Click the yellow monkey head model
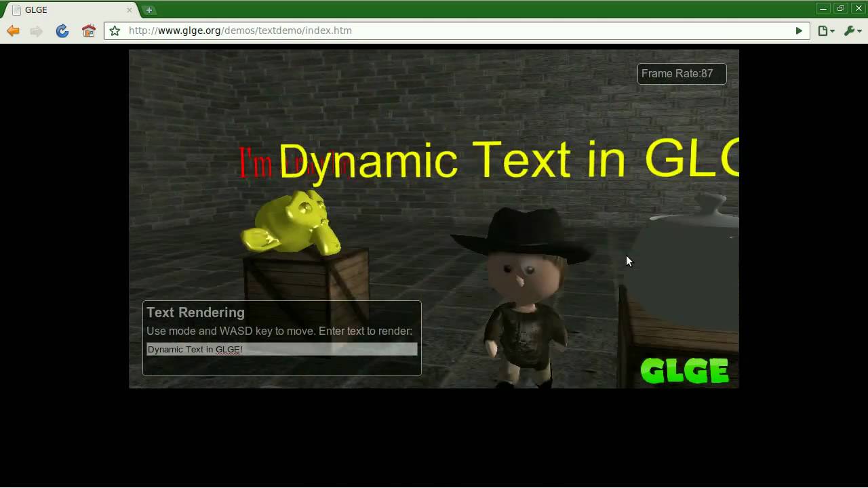 pos(292,222)
